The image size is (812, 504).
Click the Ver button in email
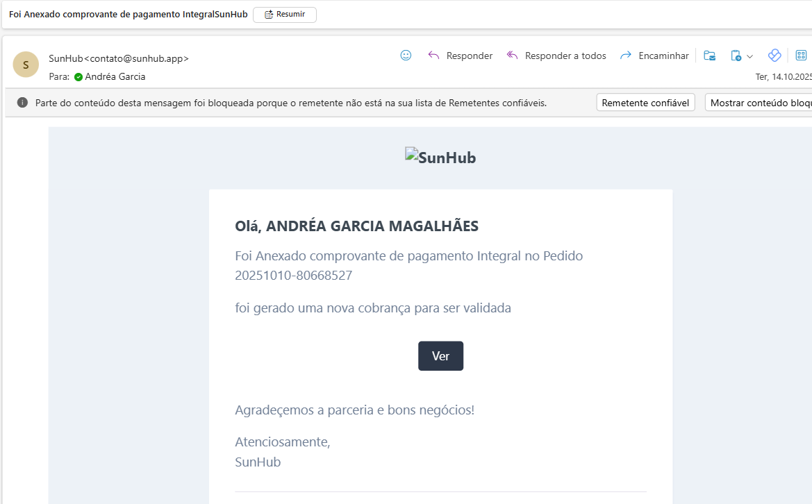pos(440,356)
